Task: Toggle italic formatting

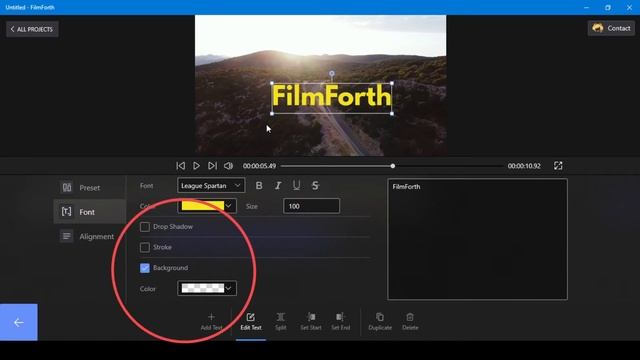Action: tap(278, 186)
